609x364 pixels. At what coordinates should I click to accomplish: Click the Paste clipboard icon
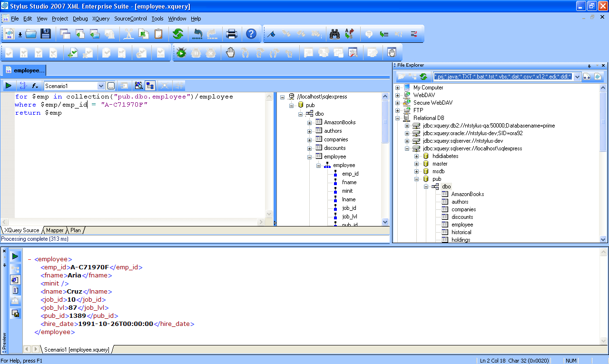coord(158,34)
